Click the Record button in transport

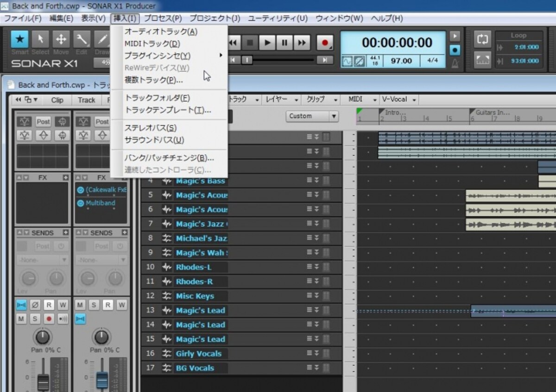point(325,43)
